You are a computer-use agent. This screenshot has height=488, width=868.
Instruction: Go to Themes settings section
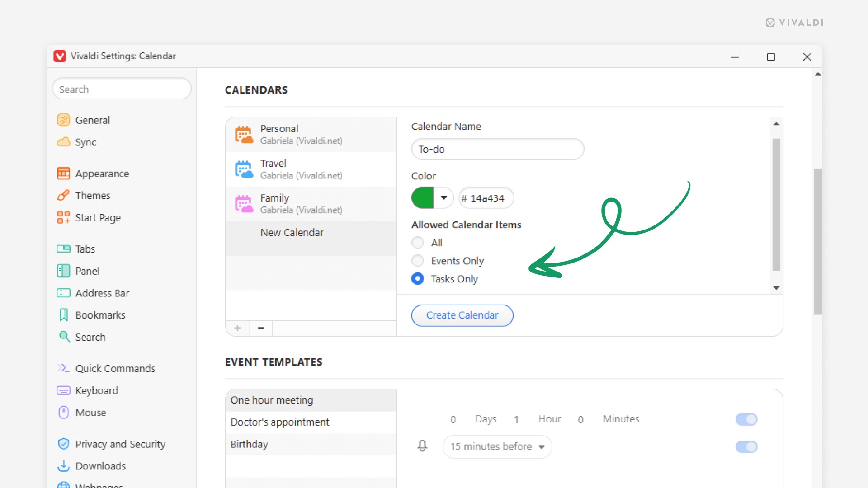(93, 195)
